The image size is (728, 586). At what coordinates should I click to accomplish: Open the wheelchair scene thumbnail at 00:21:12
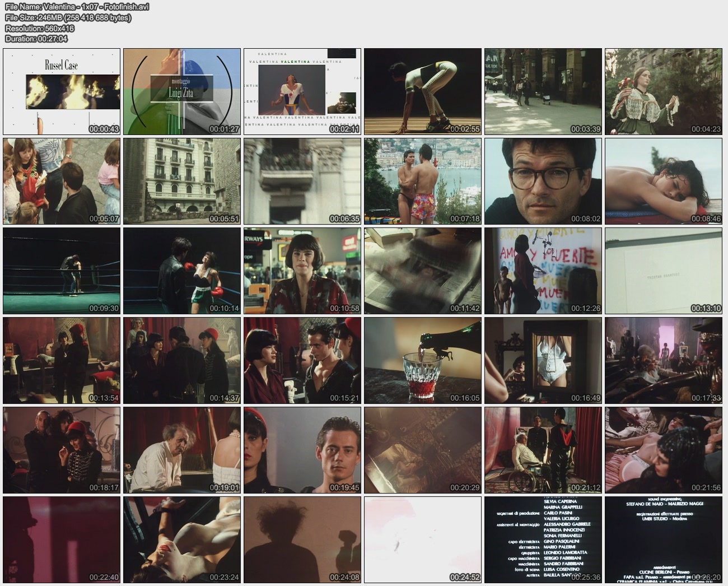tap(543, 450)
